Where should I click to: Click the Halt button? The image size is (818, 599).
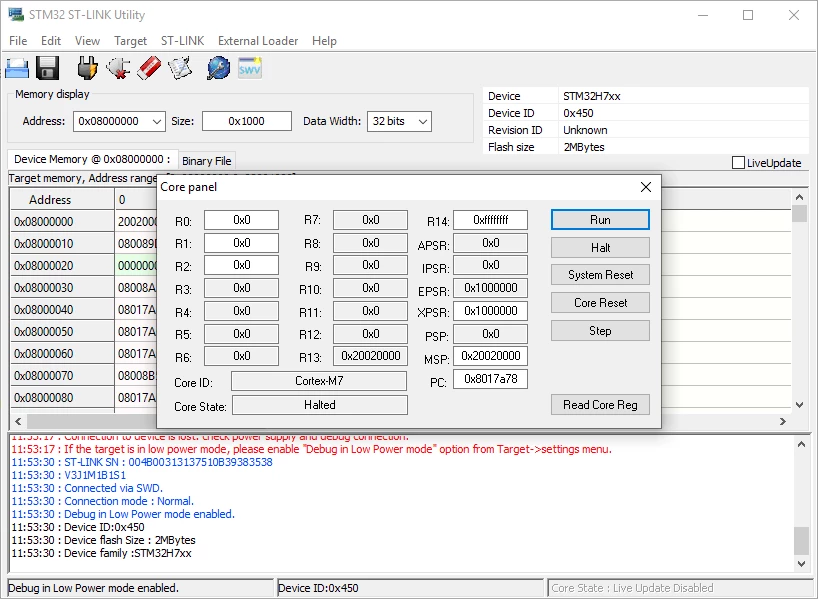(600, 247)
